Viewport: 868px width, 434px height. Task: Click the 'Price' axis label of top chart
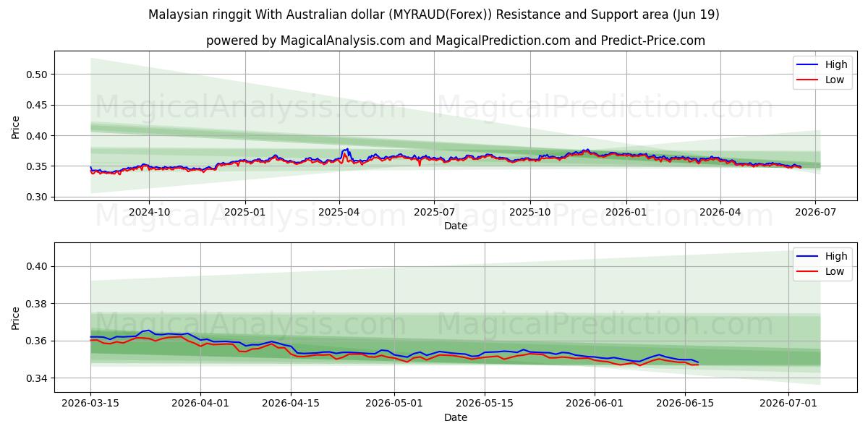[16, 127]
